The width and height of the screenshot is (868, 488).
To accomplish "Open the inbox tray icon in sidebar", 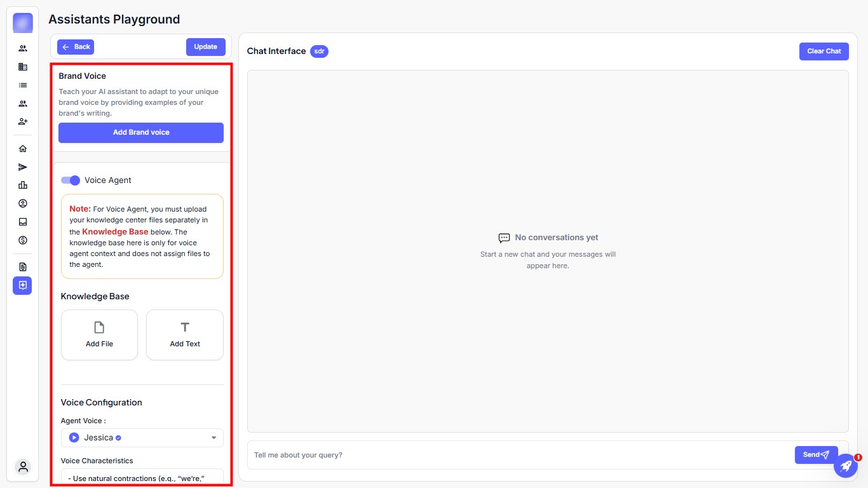I will click(x=23, y=222).
